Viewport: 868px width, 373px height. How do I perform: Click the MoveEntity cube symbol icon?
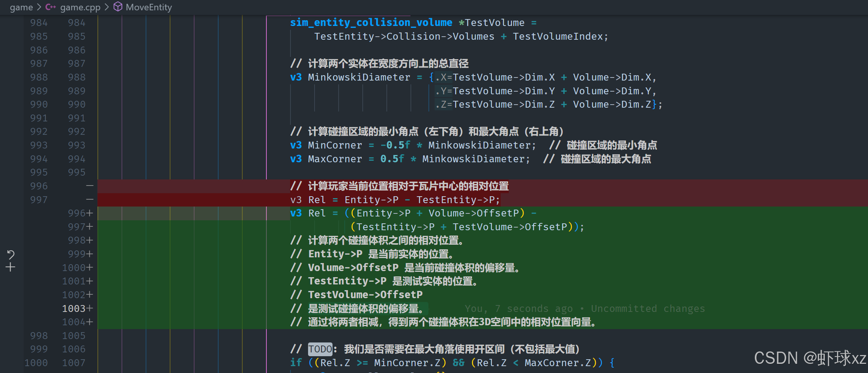coord(118,7)
